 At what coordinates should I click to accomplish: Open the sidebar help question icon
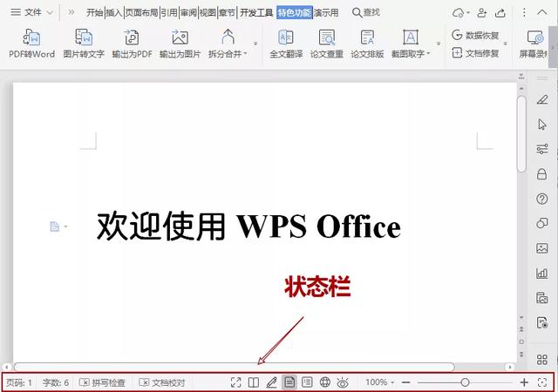click(542, 199)
